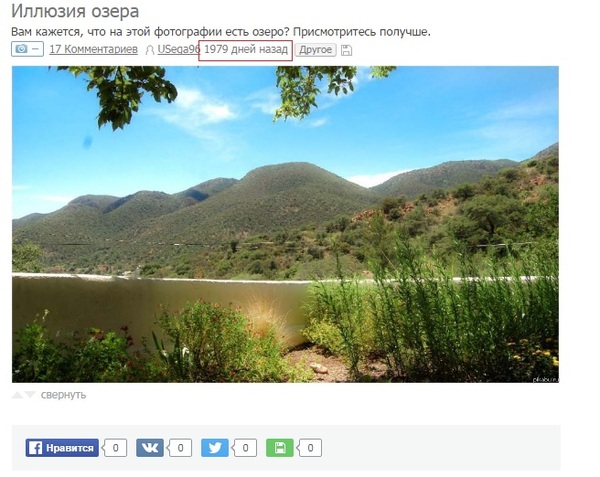600x477 pixels.
Task: Open author USega96's profile
Action: click(x=179, y=49)
